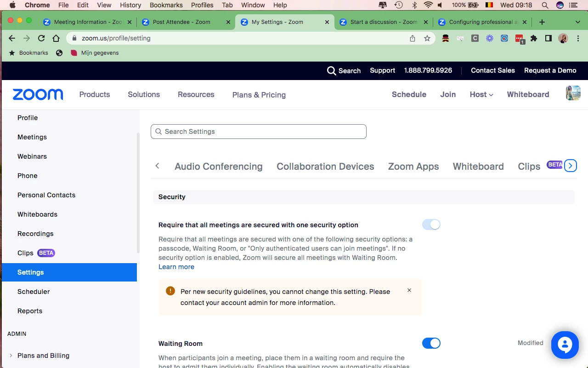The height and width of the screenshot is (368, 588).
Task: Switch to Audio Conferencing tab
Action: point(219,167)
